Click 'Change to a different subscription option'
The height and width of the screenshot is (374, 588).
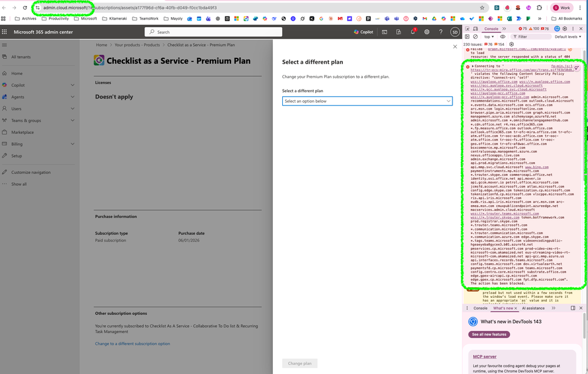133,343
